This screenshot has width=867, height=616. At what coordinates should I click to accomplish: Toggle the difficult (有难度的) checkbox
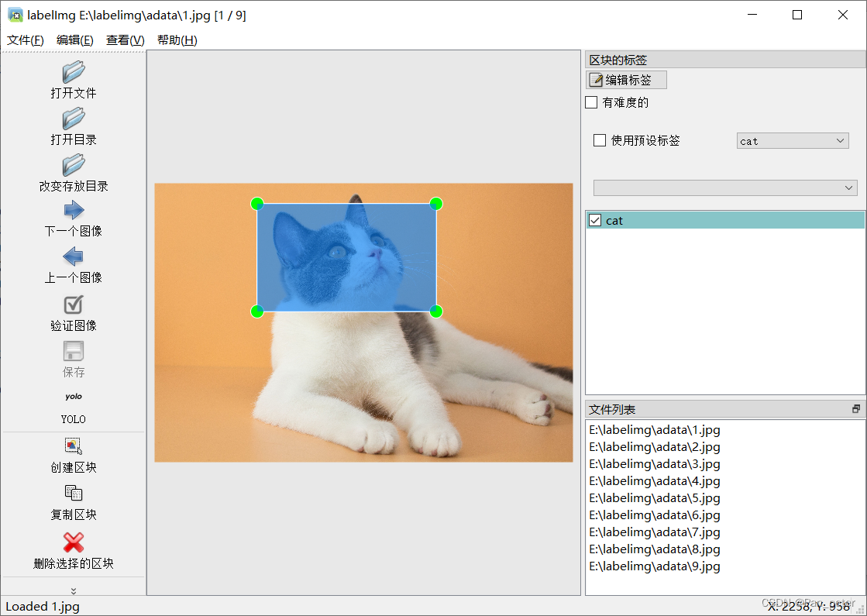click(592, 102)
